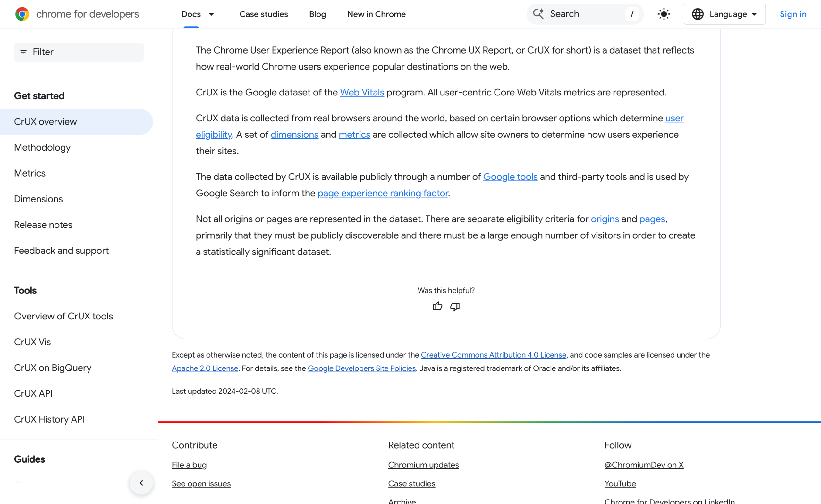Open Metrics sidebar item
821x504 pixels.
[30, 173]
